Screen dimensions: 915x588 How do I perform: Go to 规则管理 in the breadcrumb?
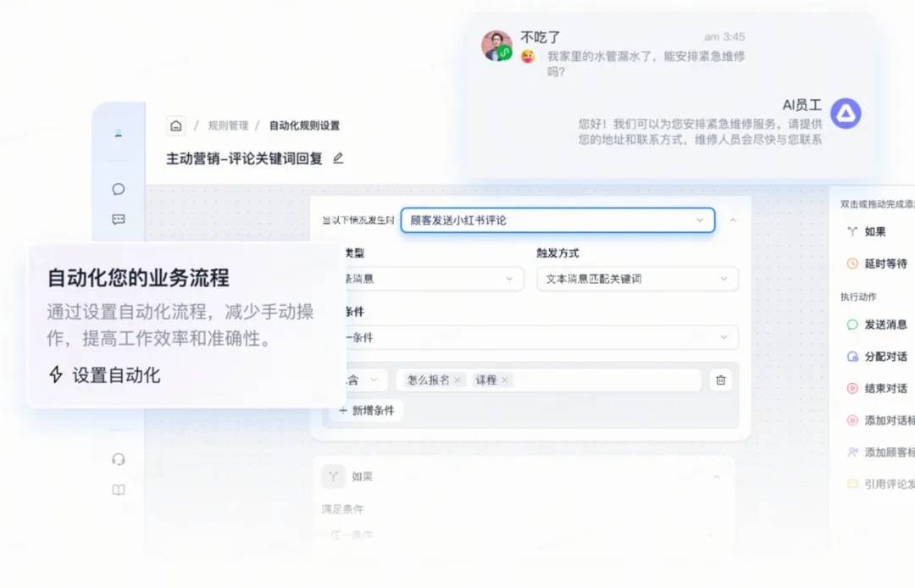pyautogui.click(x=228, y=125)
